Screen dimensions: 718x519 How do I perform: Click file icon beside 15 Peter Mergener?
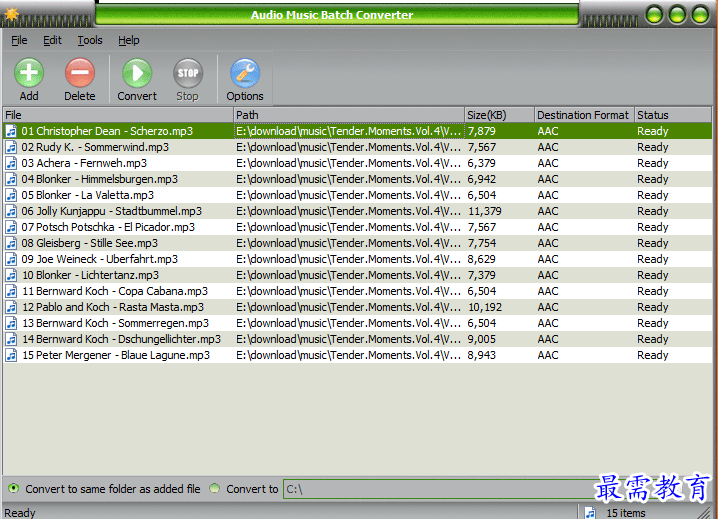pos(11,355)
